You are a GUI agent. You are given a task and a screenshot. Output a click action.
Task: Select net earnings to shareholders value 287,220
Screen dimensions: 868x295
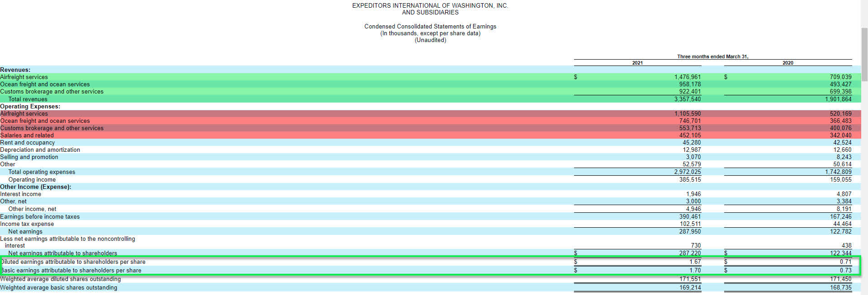(690, 253)
